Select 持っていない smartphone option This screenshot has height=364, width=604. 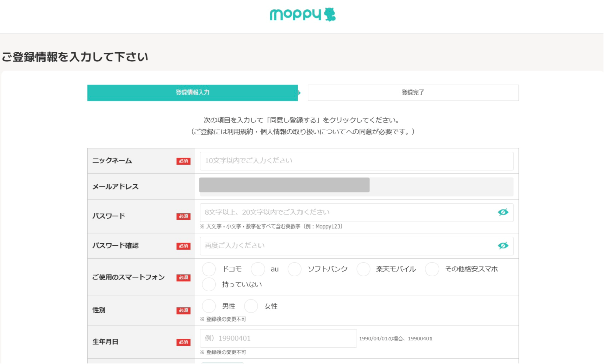tap(209, 285)
